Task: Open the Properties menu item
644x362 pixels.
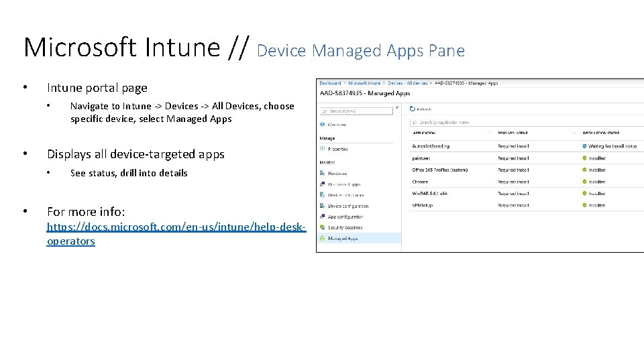Action: point(338,149)
